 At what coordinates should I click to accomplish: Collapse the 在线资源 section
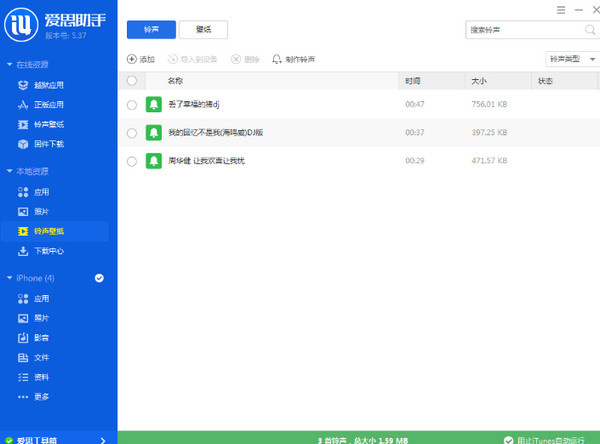(9, 65)
